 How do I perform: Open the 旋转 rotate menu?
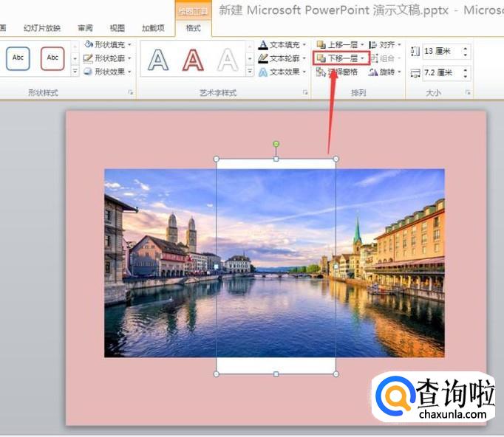[x=385, y=72]
